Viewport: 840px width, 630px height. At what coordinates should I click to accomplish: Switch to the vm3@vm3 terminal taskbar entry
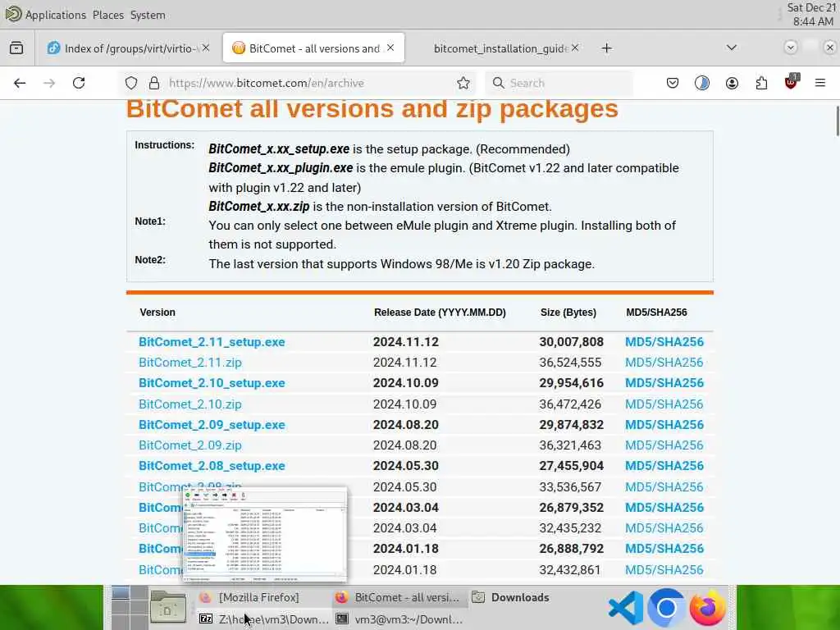click(399, 619)
